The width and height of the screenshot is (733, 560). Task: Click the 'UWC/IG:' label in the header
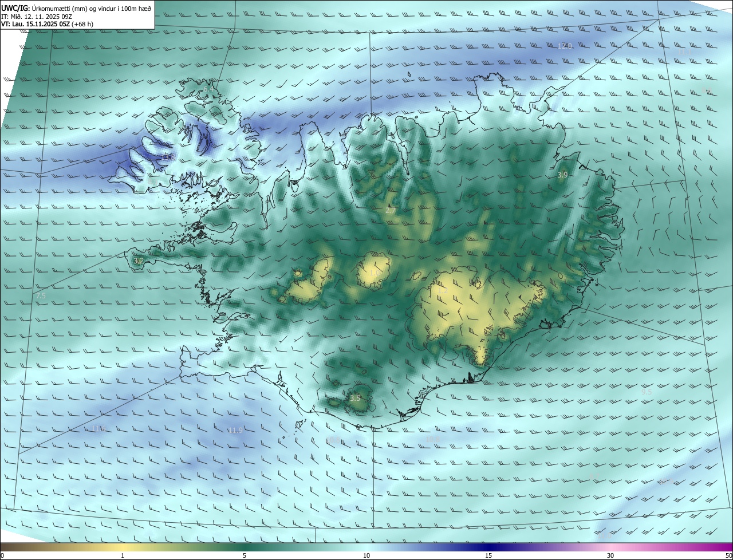click(x=15, y=7)
